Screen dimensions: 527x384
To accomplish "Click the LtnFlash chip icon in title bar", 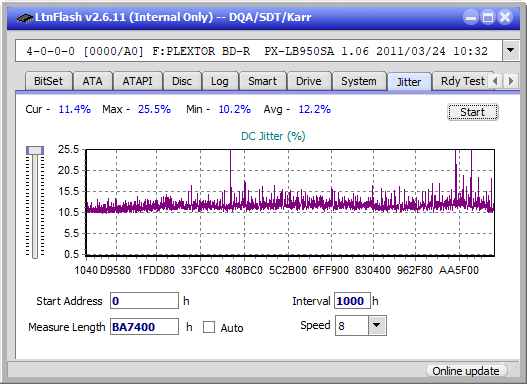I will pyautogui.click(x=25, y=17).
